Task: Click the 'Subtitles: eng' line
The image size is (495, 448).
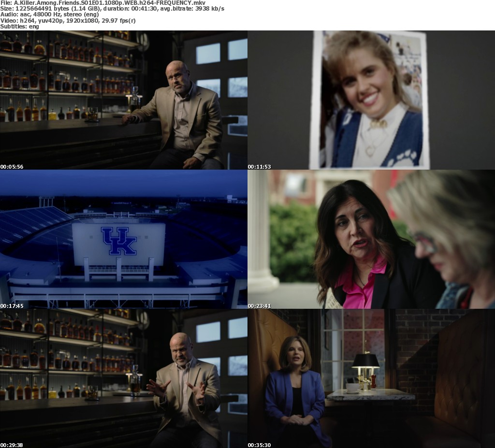Action: tap(19, 27)
